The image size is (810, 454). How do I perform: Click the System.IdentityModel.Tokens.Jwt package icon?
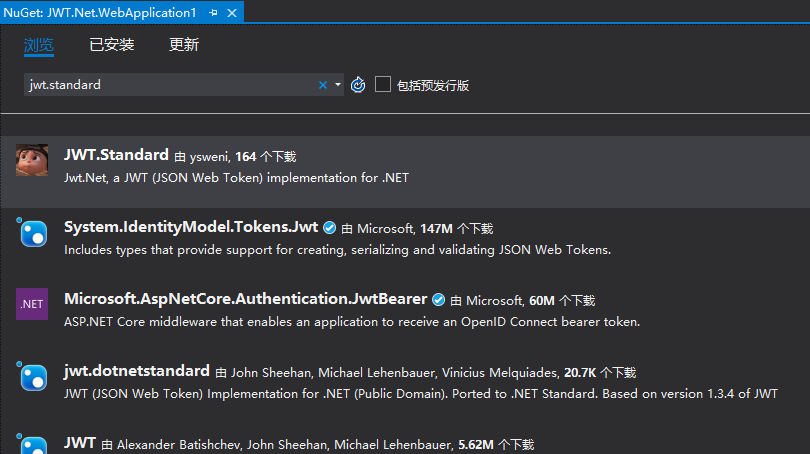point(32,232)
